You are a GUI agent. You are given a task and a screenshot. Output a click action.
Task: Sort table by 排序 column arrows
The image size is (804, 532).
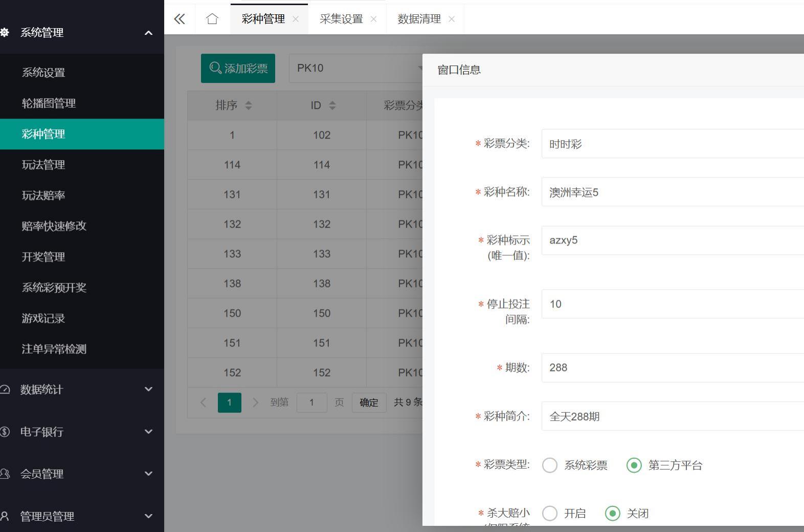click(249, 105)
